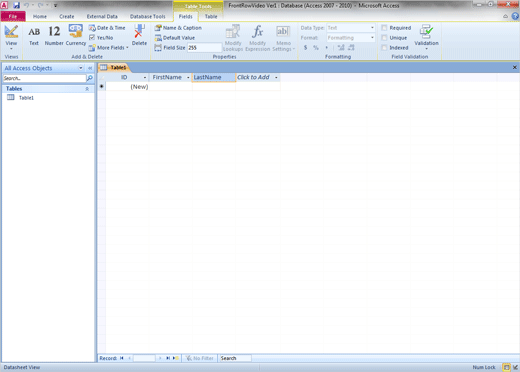Screen dimensions: 520x372
Task: Toggle the Required checkbox
Action: coord(384,28)
